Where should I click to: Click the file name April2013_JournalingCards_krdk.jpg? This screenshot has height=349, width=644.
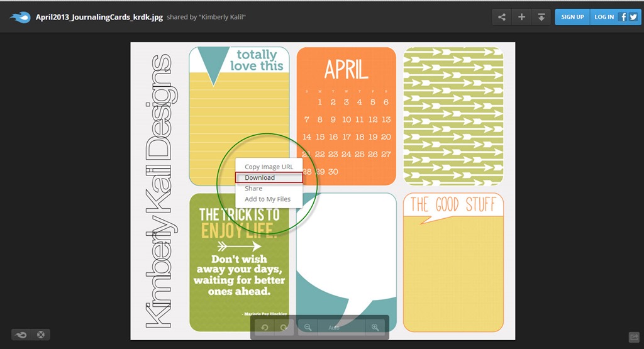point(99,17)
